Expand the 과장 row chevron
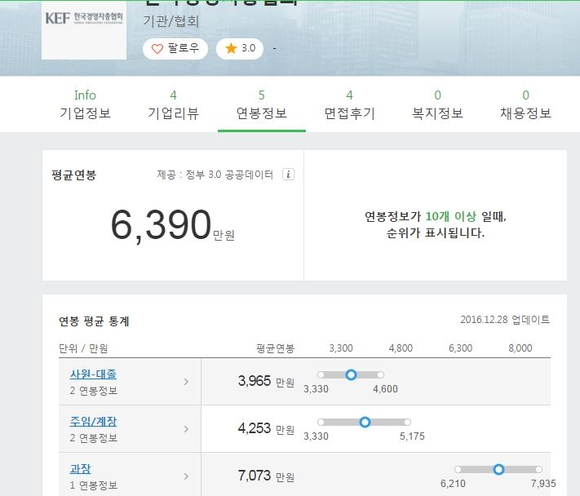 tap(186, 476)
